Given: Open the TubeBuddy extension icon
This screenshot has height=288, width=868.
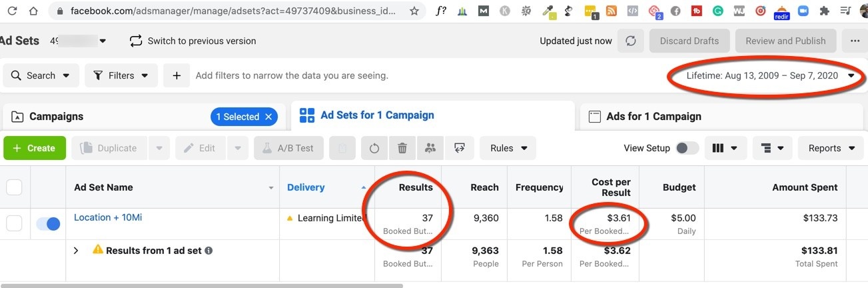Looking at the screenshot, I should 696,11.
